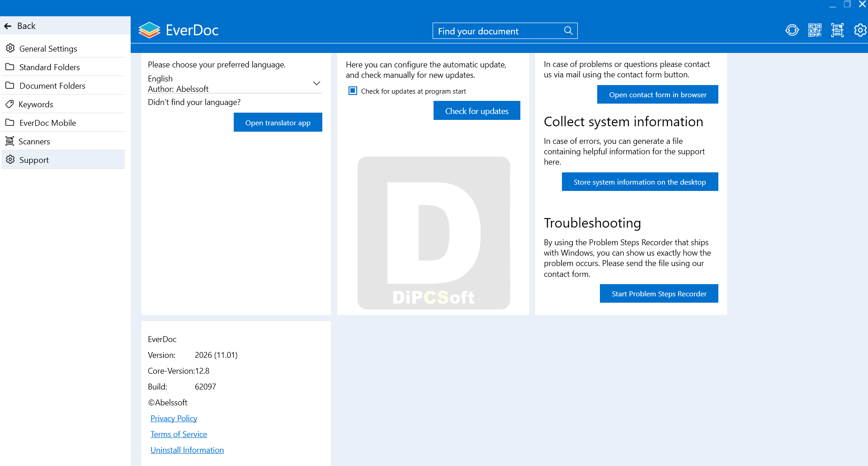Open the QR code icon in header

point(815,30)
